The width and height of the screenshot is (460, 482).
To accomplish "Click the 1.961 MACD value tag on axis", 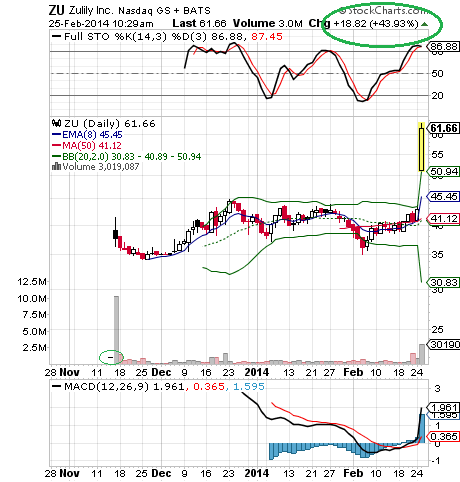I will click(x=443, y=408).
